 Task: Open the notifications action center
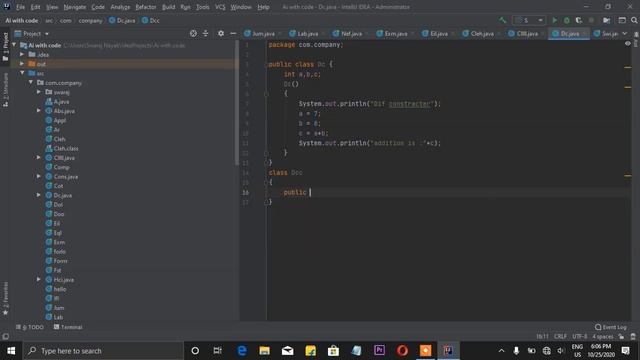(626, 351)
